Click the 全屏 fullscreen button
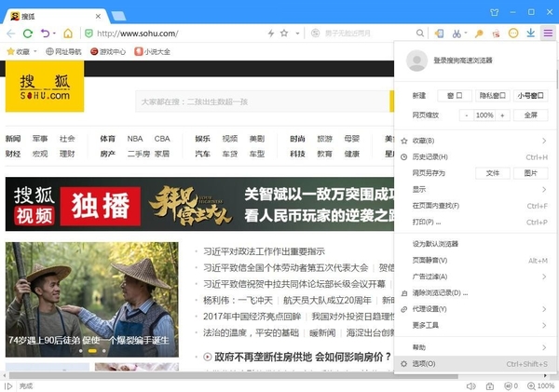 tap(529, 115)
